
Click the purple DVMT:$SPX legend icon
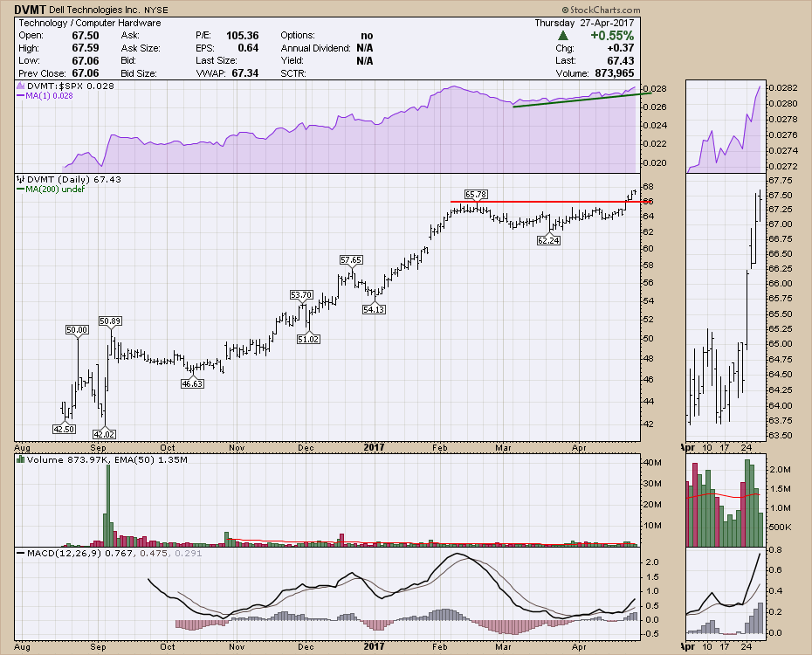click(20, 86)
